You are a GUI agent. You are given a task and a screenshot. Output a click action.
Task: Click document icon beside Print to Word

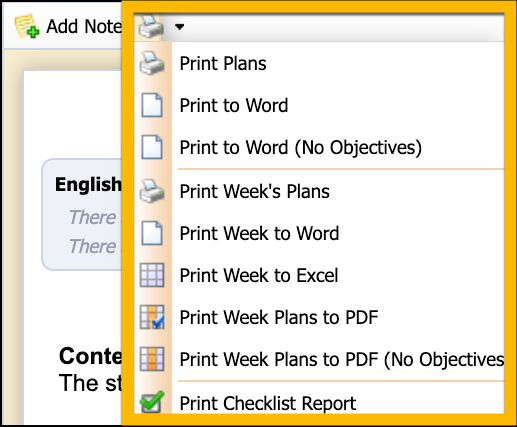(152, 105)
